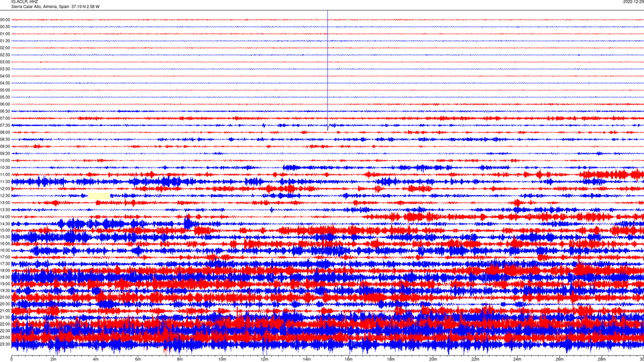Select the 00:00 time label
This screenshot has width=644, height=362.
click(5, 19)
